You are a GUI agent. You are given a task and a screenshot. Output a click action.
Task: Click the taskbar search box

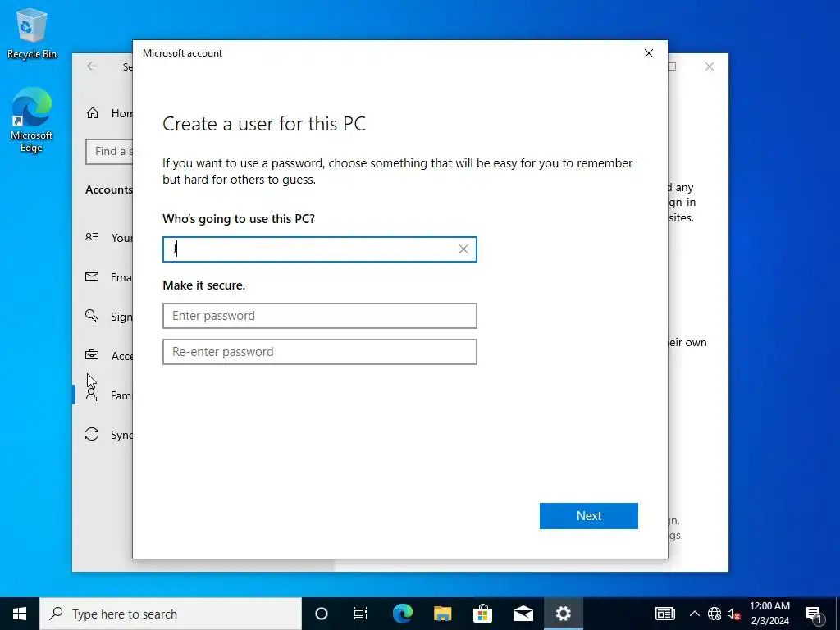click(171, 614)
